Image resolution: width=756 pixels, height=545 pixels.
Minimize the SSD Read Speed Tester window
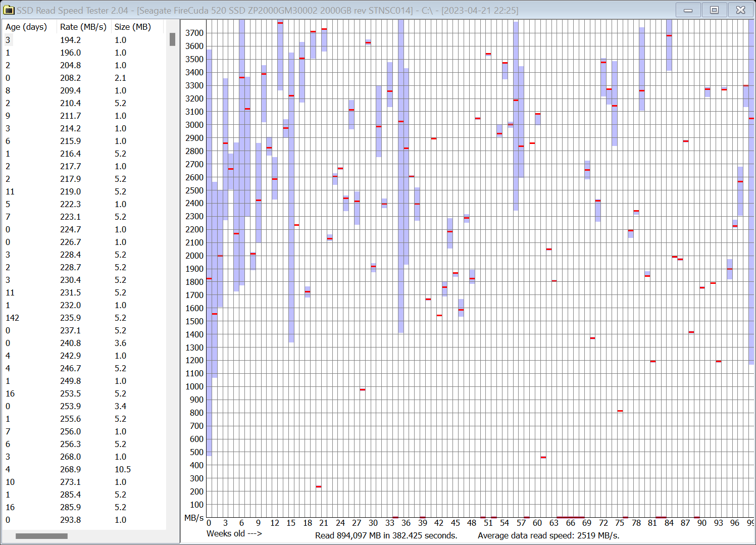(688, 10)
